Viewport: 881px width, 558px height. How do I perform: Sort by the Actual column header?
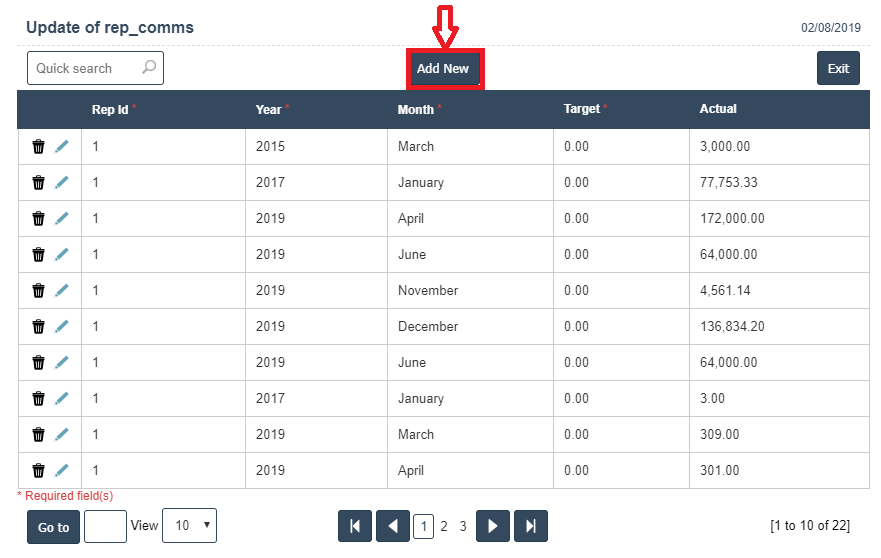tap(718, 109)
